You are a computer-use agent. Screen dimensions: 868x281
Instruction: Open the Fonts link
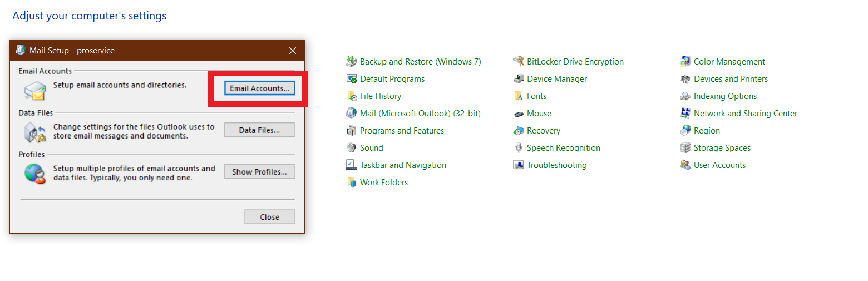click(x=537, y=96)
